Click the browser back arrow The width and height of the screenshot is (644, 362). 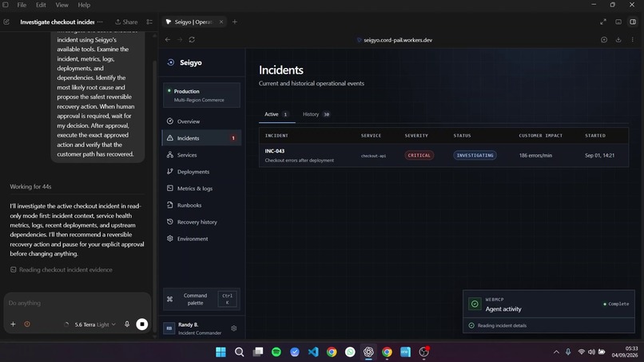pyautogui.click(x=168, y=39)
